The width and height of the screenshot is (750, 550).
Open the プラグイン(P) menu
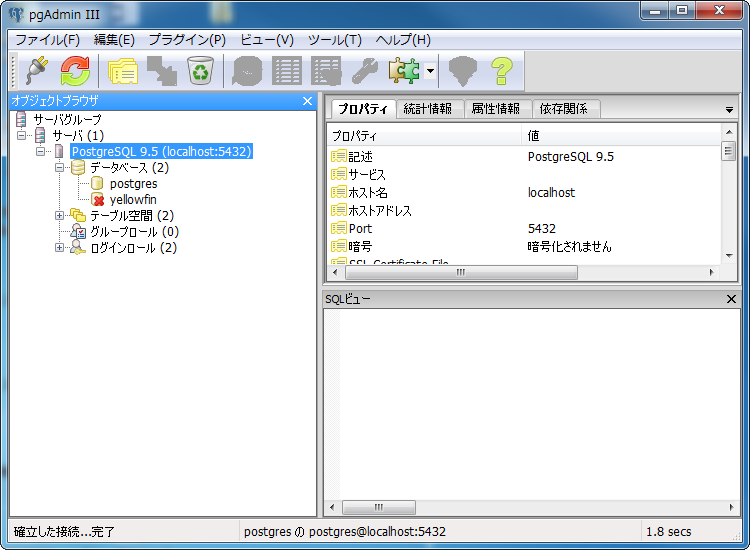coord(187,40)
